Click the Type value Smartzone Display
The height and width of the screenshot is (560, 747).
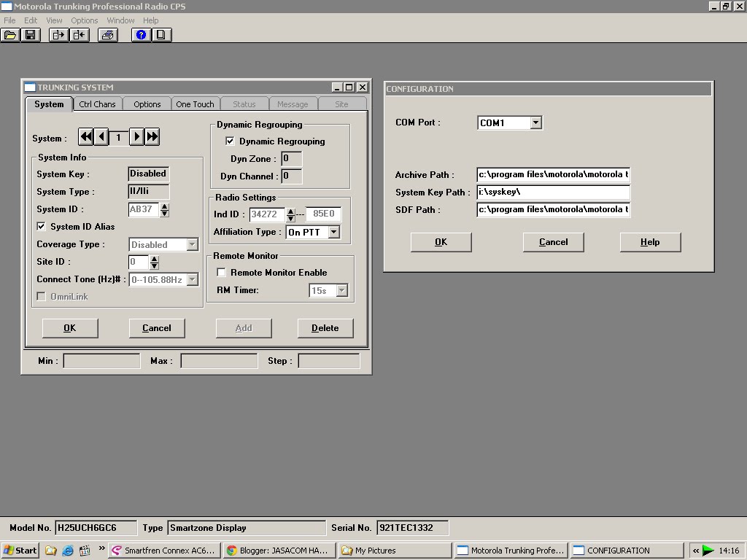coord(247,528)
